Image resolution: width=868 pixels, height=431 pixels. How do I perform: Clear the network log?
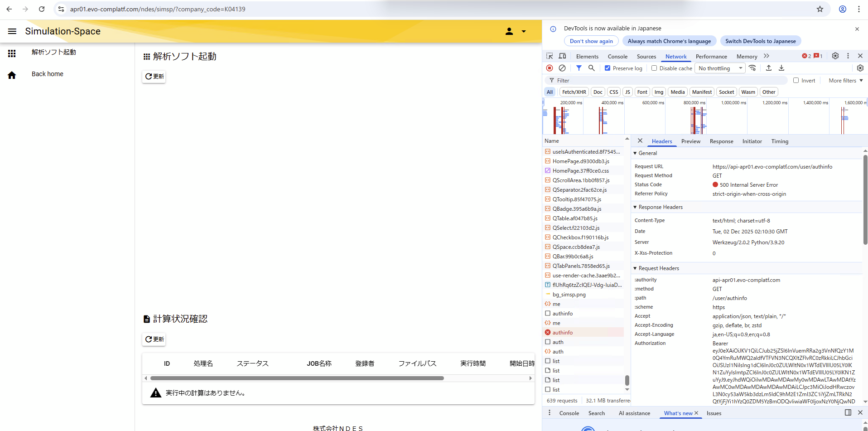pos(562,68)
